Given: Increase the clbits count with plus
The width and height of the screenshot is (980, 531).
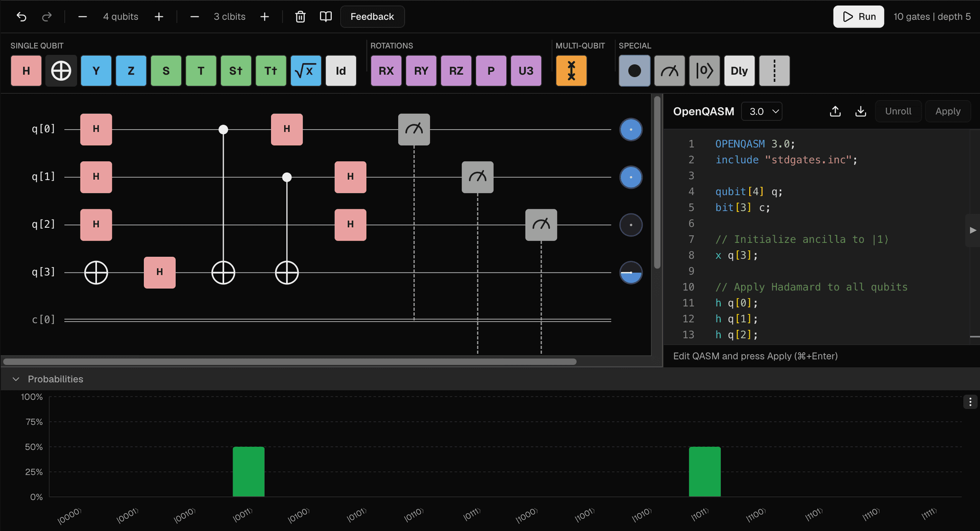Looking at the screenshot, I should (x=264, y=17).
